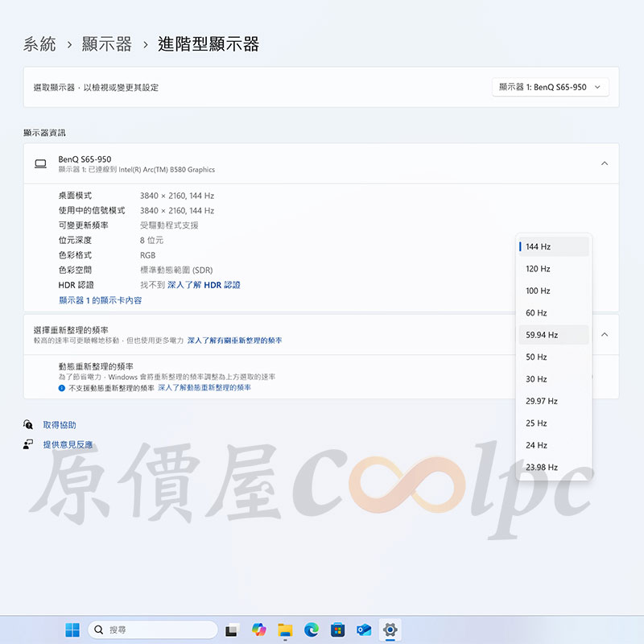Open File Explorer from the taskbar
Image resolution: width=644 pixels, height=644 pixels.
(285, 630)
